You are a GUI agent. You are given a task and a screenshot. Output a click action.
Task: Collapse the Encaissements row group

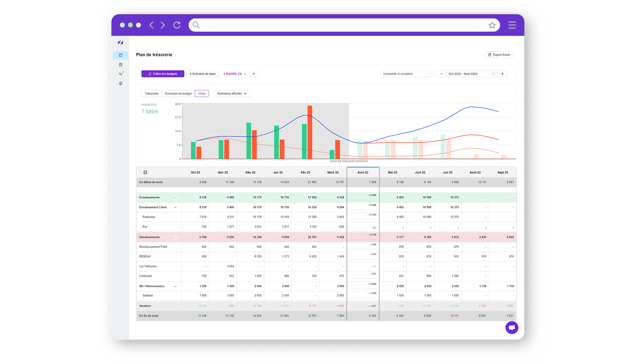175,197
